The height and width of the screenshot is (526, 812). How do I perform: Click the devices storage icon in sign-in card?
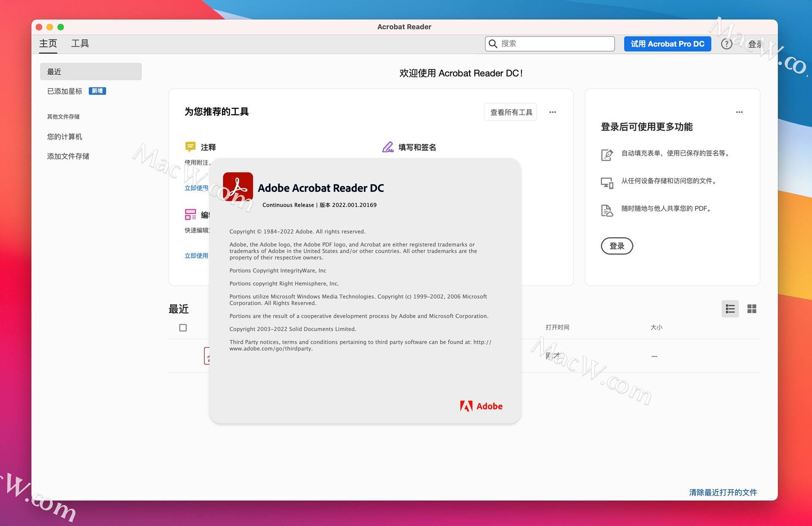pyautogui.click(x=607, y=183)
